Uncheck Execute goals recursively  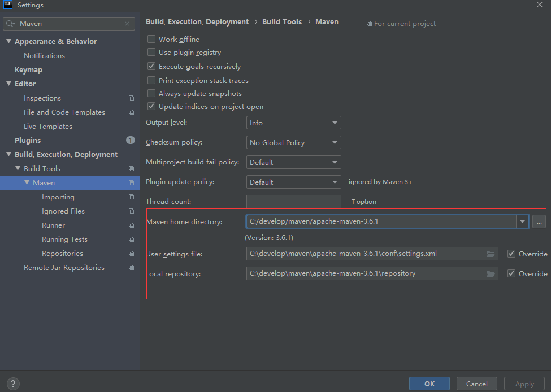click(151, 66)
